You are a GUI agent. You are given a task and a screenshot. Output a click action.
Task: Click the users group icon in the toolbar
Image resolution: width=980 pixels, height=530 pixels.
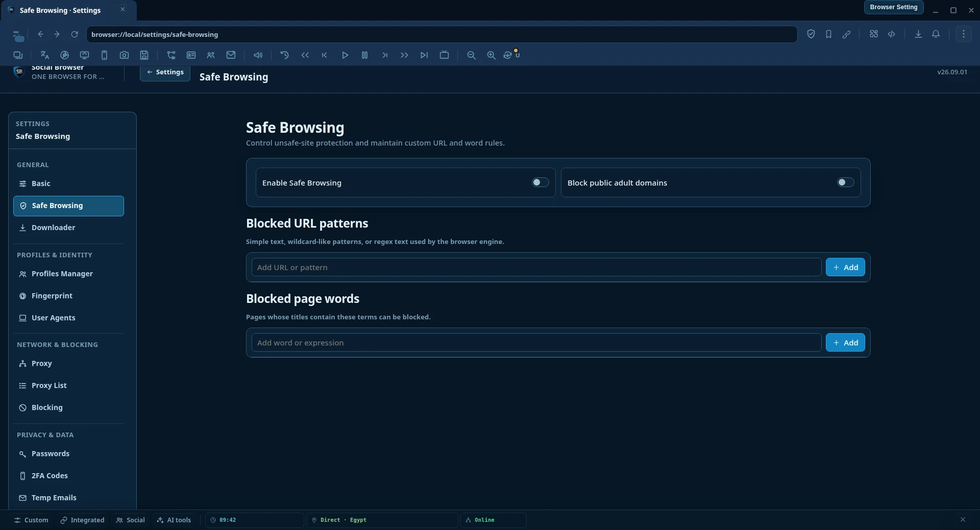211,55
